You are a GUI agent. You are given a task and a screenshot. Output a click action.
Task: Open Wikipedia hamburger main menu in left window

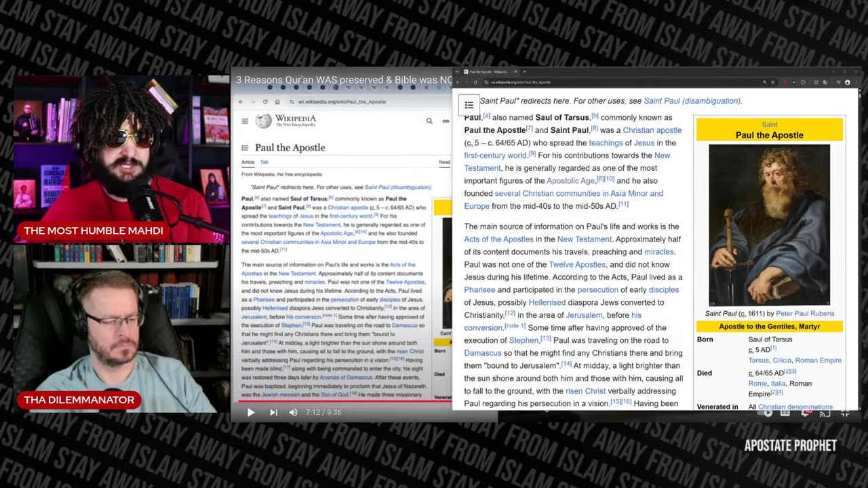click(x=245, y=121)
